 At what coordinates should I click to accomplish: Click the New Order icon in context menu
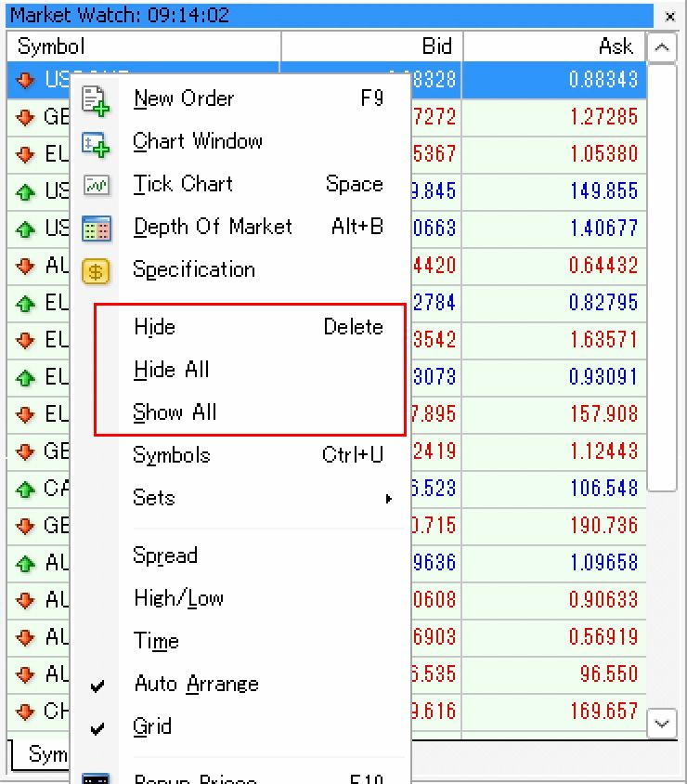click(96, 99)
